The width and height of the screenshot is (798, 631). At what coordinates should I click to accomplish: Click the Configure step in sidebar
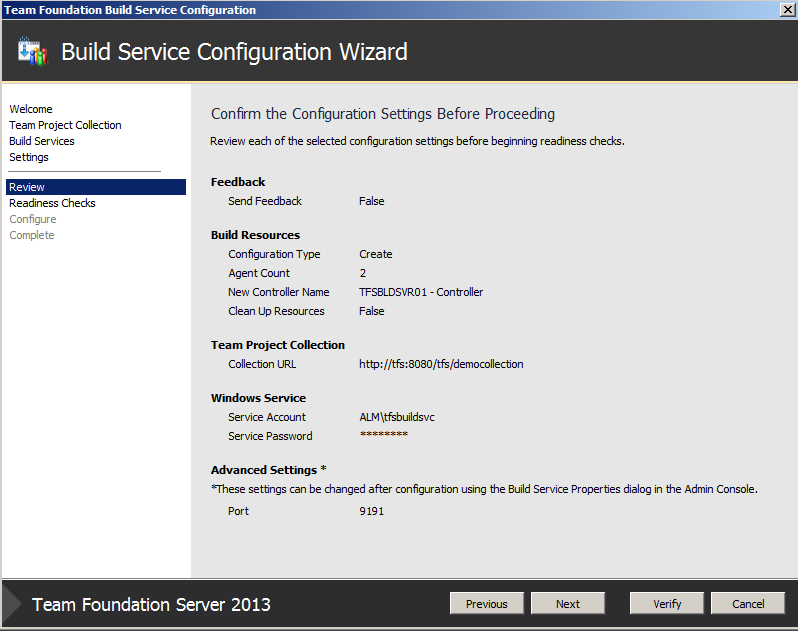[x=33, y=219]
